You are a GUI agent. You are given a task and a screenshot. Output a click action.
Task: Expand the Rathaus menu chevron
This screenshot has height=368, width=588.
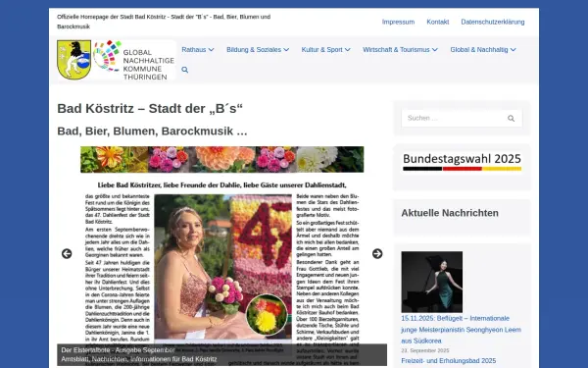[x=211, y=50]
